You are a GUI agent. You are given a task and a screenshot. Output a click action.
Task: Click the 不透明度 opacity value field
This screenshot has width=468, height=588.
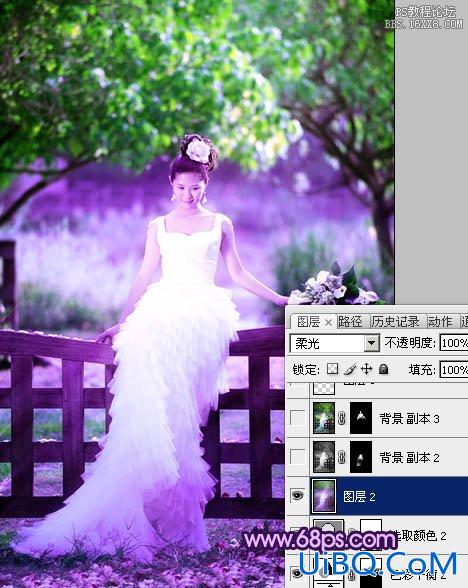click(x=454, y=343)
